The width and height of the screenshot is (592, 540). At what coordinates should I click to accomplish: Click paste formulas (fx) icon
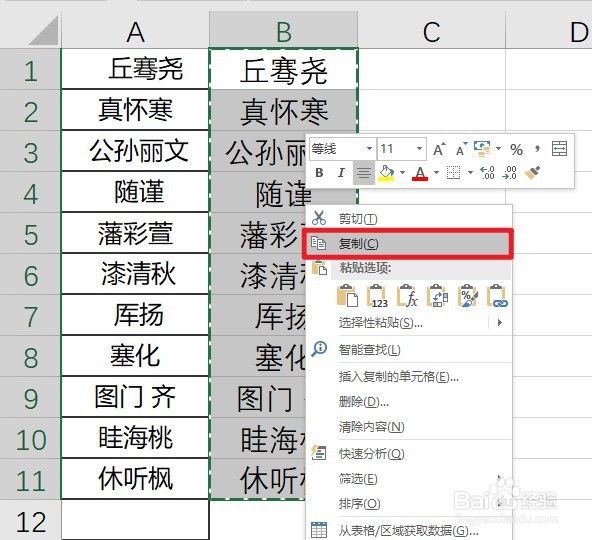pos(407,296)
